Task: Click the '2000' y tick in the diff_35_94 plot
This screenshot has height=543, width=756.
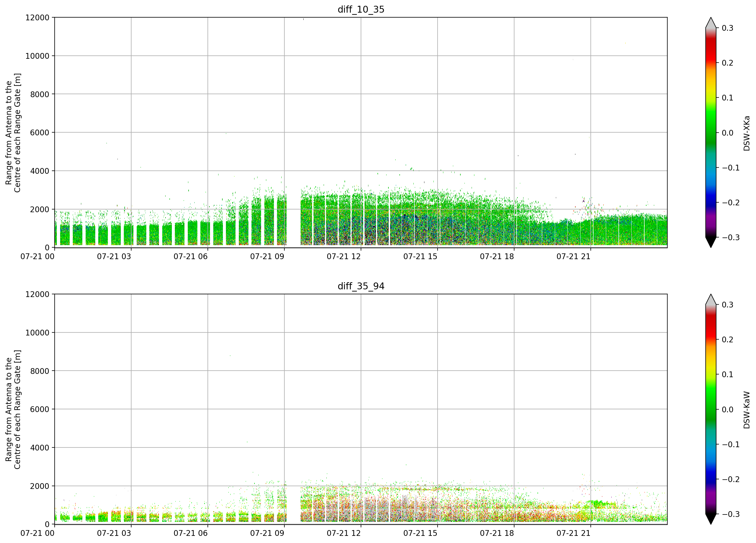Action: 40,486
